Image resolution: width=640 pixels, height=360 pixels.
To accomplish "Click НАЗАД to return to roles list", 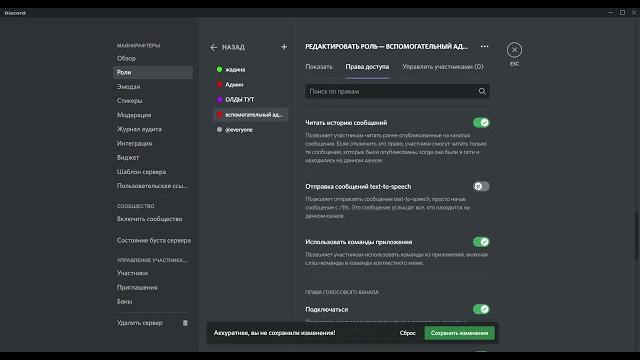I will tap(233, 47).
